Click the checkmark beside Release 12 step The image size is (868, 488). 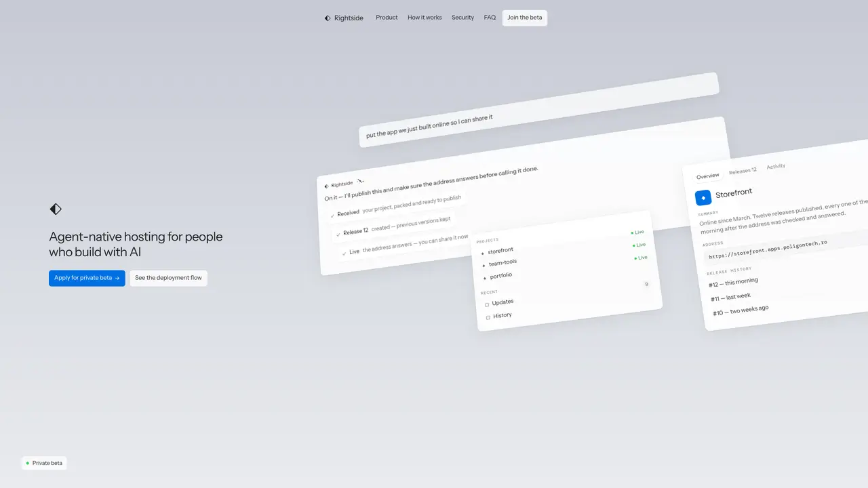(338, 235)
